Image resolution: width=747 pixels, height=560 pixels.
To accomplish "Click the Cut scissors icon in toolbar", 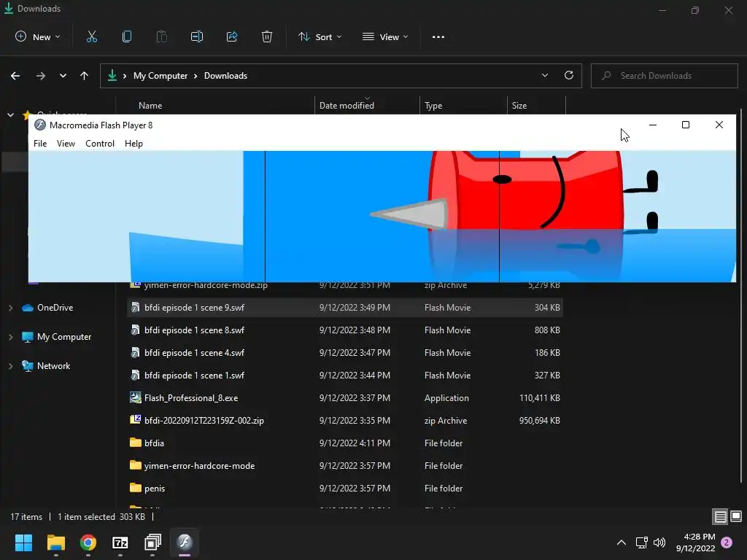I will pyautogui.click(x=91, y=36).
